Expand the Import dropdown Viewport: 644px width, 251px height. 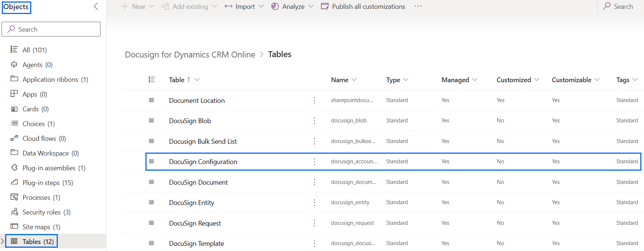pos(261,6)
